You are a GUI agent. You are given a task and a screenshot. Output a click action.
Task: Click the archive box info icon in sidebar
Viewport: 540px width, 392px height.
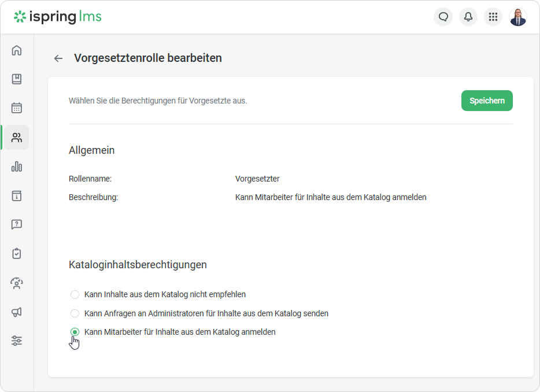click(x=17, y=195)
